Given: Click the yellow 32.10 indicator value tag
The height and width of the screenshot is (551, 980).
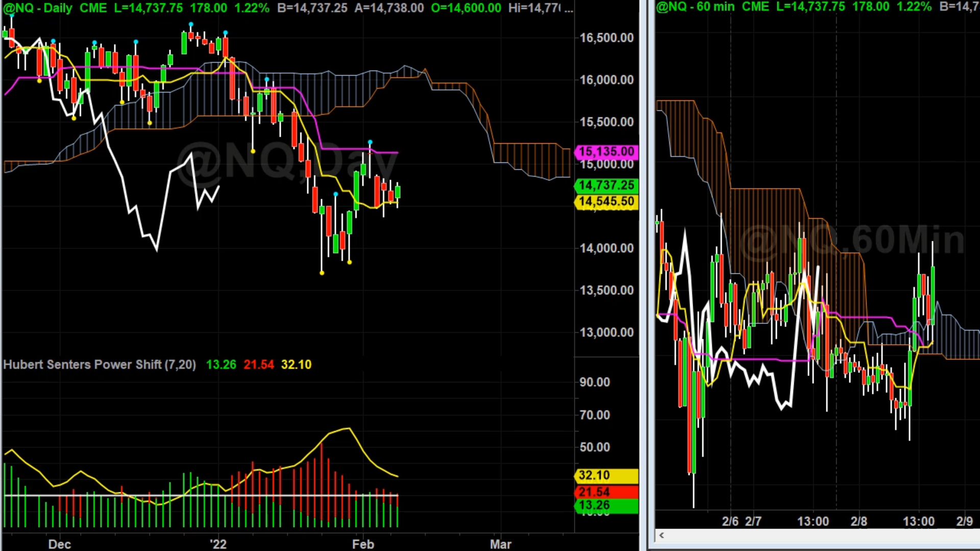Looking at the screenshot, I should pyautogui.click(x=606, y=475).
